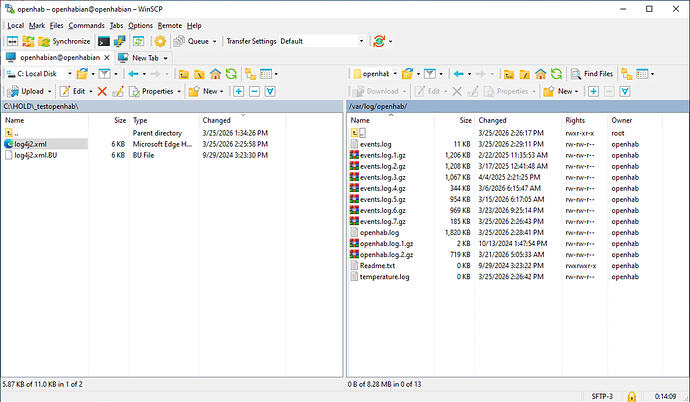690x402 pixels.
Task: Expand the Queue dropdown arrow
Action: (x=215, y=41)
